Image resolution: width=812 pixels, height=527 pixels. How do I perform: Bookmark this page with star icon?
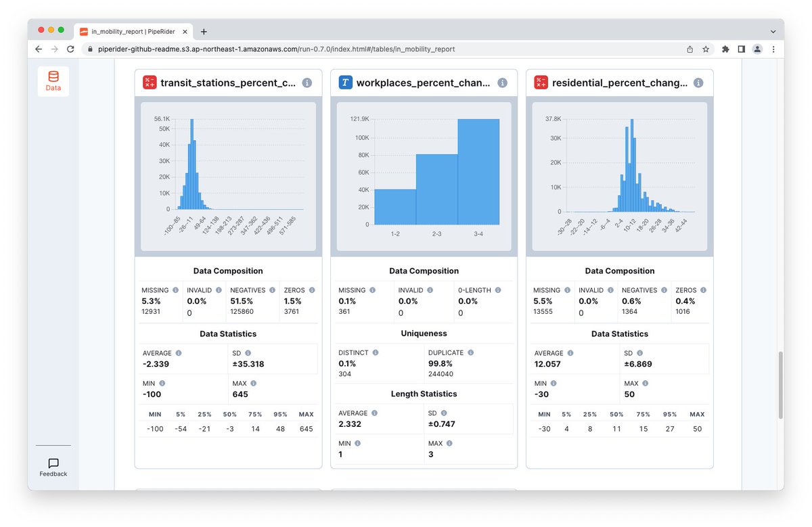click(x=706, y=49)
